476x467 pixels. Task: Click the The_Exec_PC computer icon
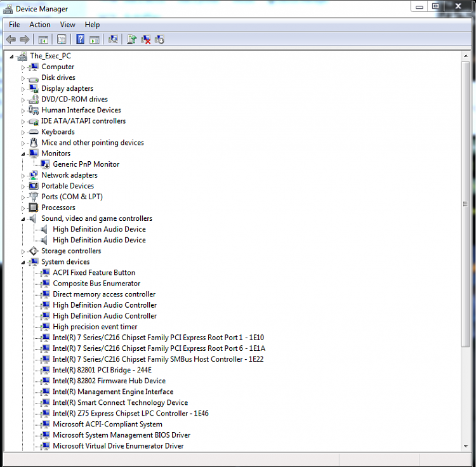pos(22,56)
